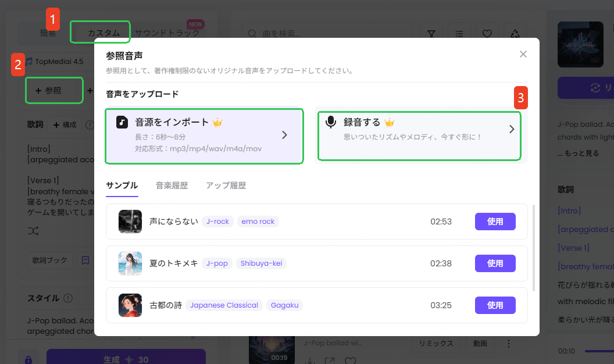
Task: Switch to the アップ履歴 tab
Action: pyautogui.click(x=226, y=185)
